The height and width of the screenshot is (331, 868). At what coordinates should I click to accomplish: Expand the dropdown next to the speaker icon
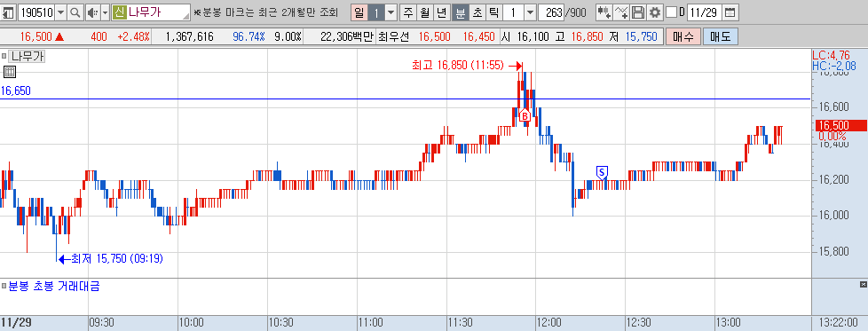coord(106,12)
